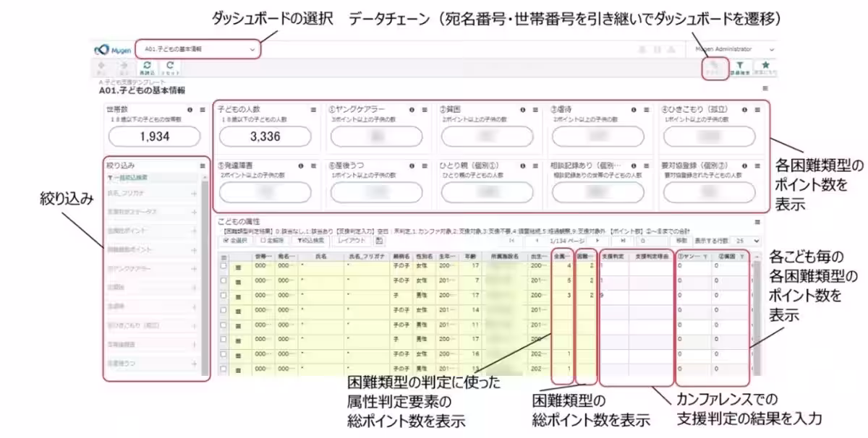Show info icon for ひとり親 card
The width and height of the screenshot is (868, 438).
click(522, 165)
